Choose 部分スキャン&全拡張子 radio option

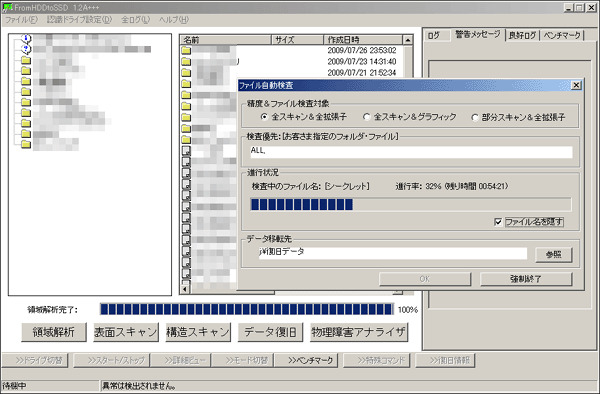474,117
